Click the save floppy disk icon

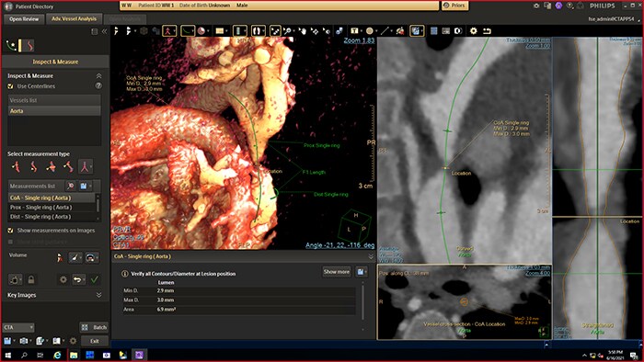click(7, 341)
